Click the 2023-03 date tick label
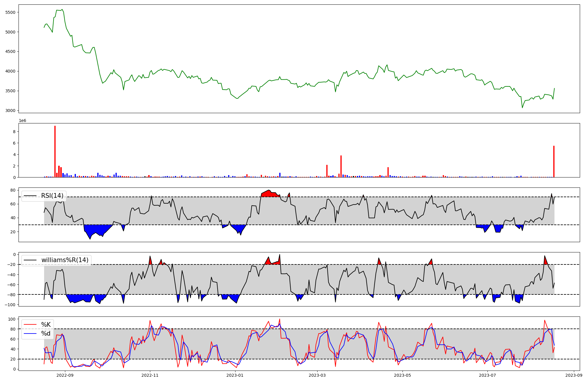The image size is (588, 382). (x=317, y=375)
